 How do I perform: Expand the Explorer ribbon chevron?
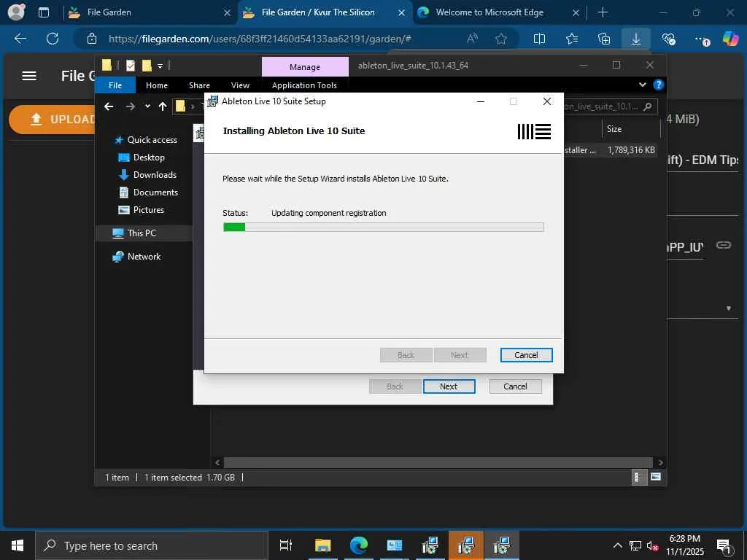tap(642, 85)
